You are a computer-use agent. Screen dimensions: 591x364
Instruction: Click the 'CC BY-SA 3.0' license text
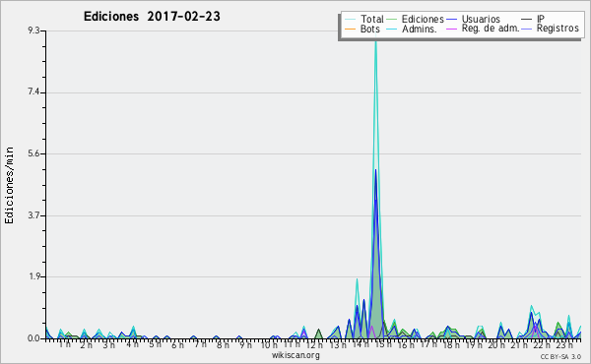click(x=560, y=356)
